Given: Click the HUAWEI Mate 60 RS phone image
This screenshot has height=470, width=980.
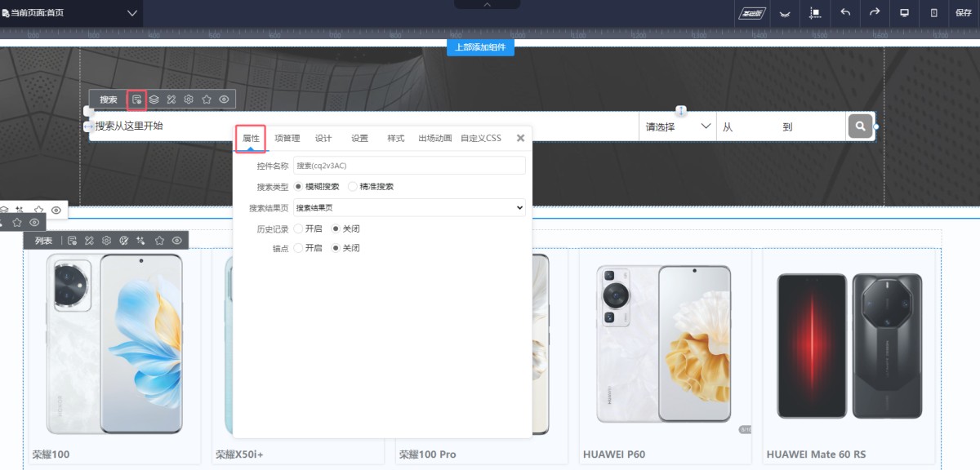Looking at the screenshot, I should pos(849,345).
